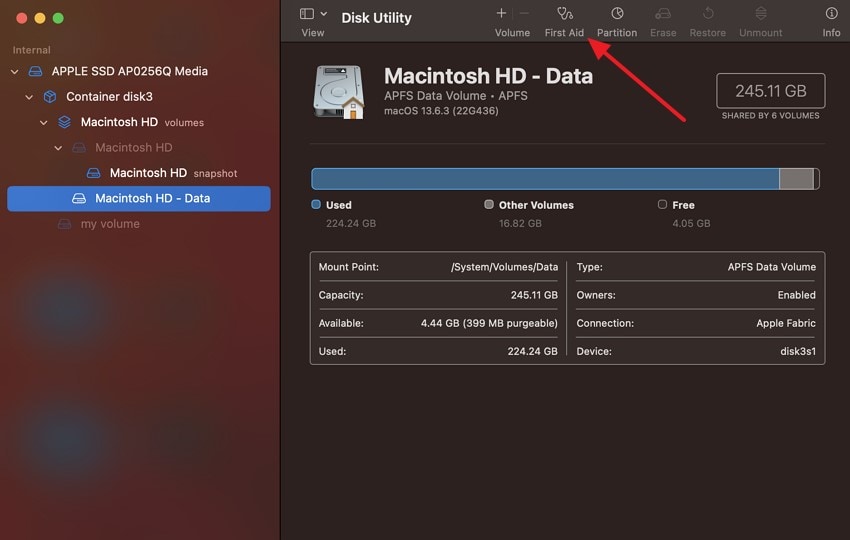
Task: Click the blue Used legend swatch
Action: tap(316, 204)
